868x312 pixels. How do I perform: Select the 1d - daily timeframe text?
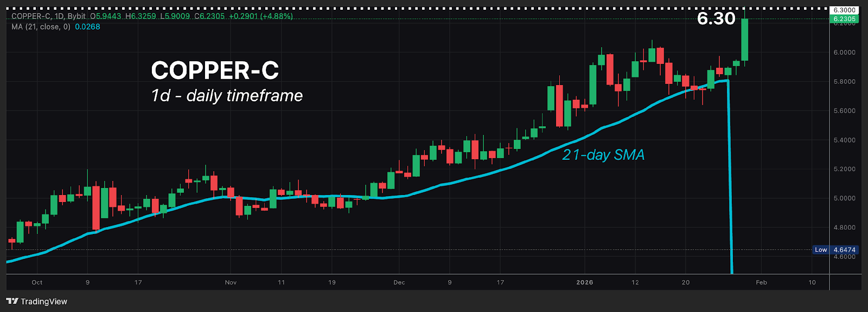227,95
